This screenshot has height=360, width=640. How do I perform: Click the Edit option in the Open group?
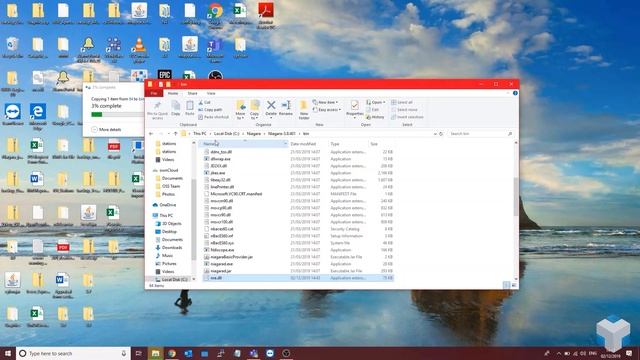pyautogui.click(x=373, y=110)
